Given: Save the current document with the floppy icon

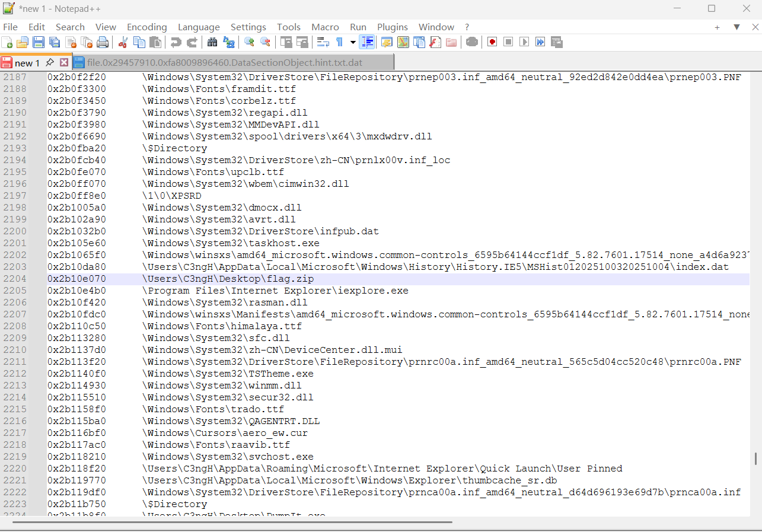Looking at the screenshot, I should (x=39, y=42).
